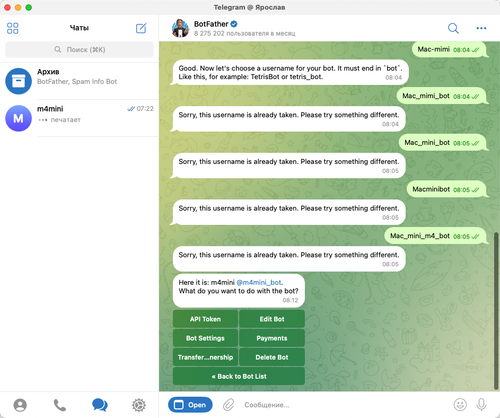500x418 pixels.
Task: Click the read checkmarks on Mac_mini_m4_bot message
Action: [x=476, y=236]
